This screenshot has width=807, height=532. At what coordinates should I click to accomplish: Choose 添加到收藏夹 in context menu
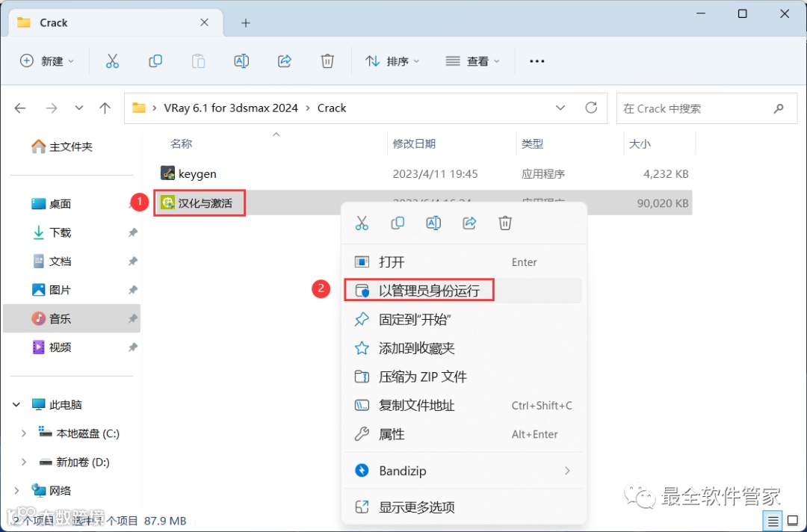(x=463, y=348)
